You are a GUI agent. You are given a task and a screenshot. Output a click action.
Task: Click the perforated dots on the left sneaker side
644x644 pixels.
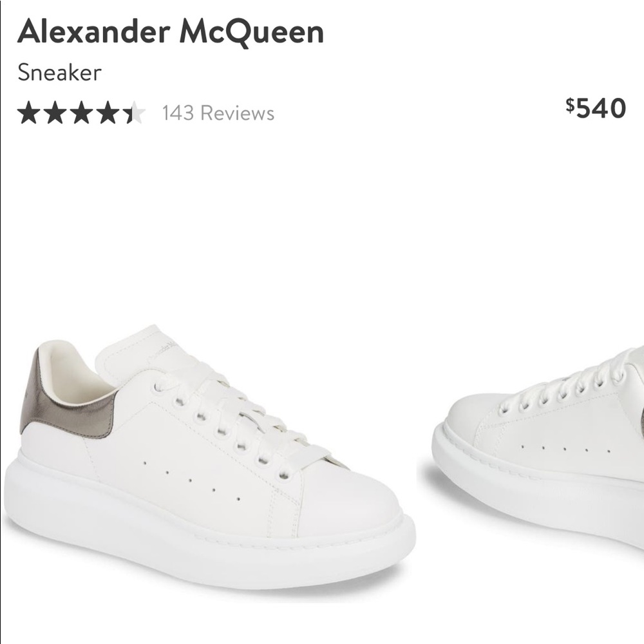[x=191, y=480]
